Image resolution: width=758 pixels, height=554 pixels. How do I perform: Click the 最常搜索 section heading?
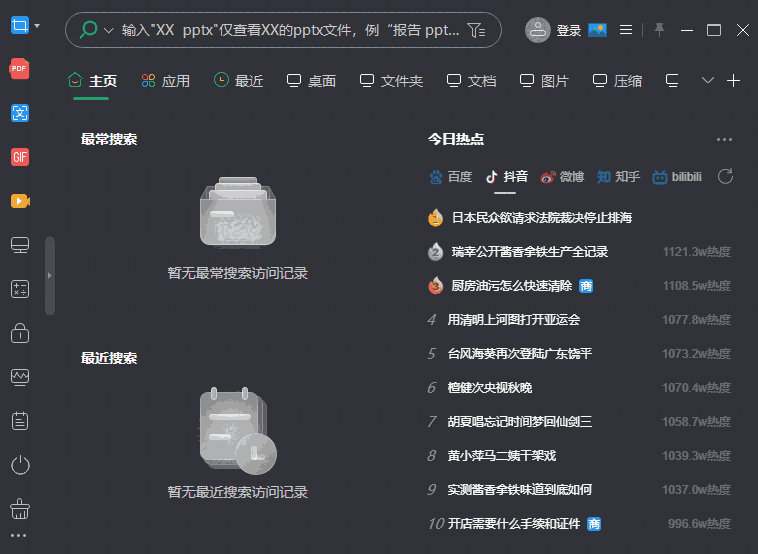click(109, 139)
